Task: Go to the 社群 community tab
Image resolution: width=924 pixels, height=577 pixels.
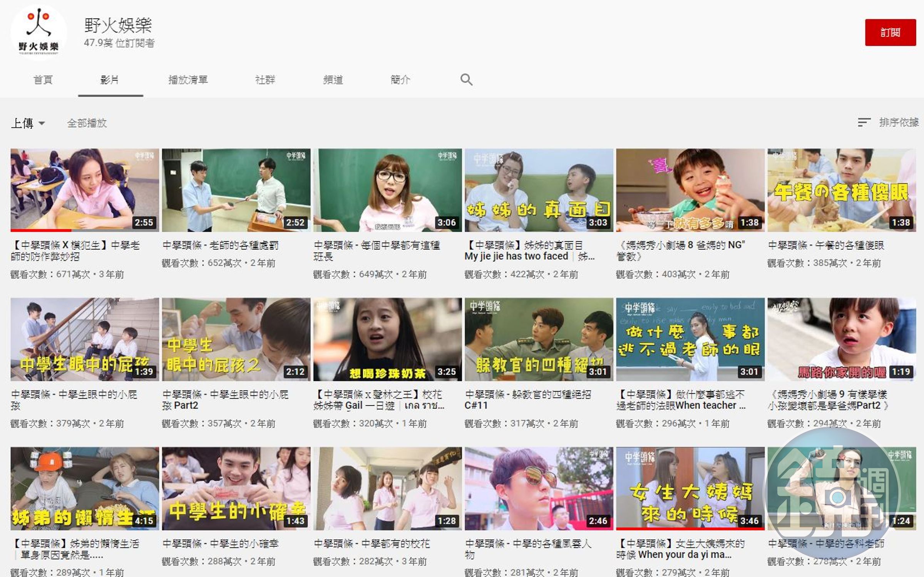Action: pyautogui.click(x=265, y=80)
